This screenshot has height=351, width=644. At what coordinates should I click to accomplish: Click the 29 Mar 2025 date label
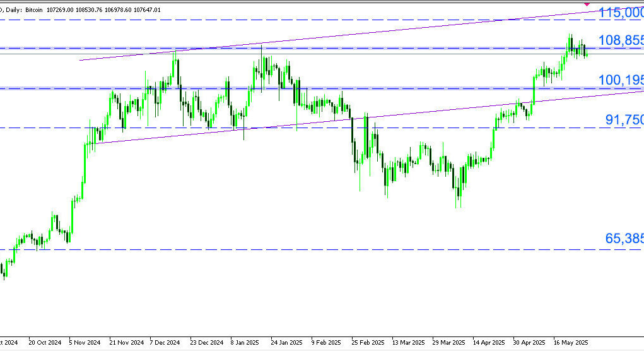(x=448, y=342)
